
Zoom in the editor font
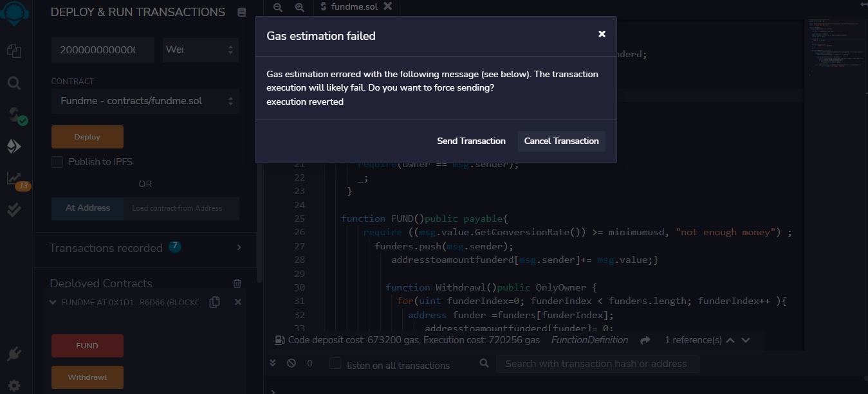coord(299,6)
